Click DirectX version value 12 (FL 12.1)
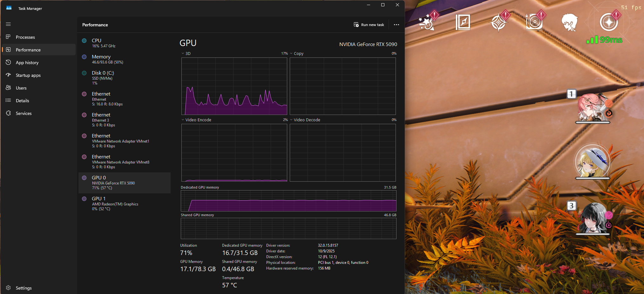The height and width of the screenshot is (294, 644). [327, 257]
